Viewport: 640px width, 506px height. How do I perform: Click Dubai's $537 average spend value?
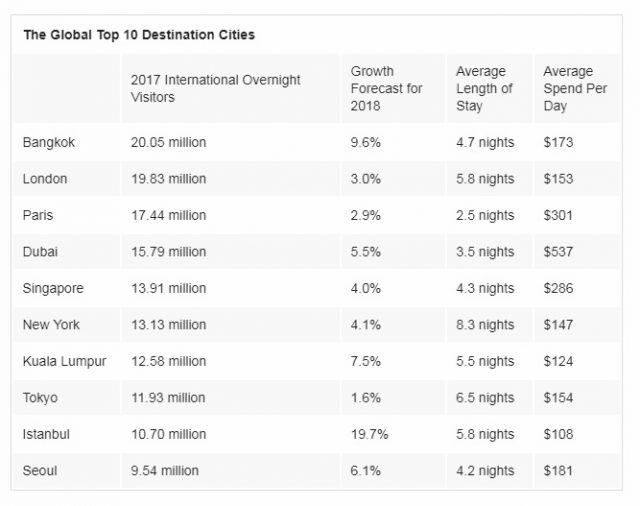pyautogui.click(x=559, y=252)
